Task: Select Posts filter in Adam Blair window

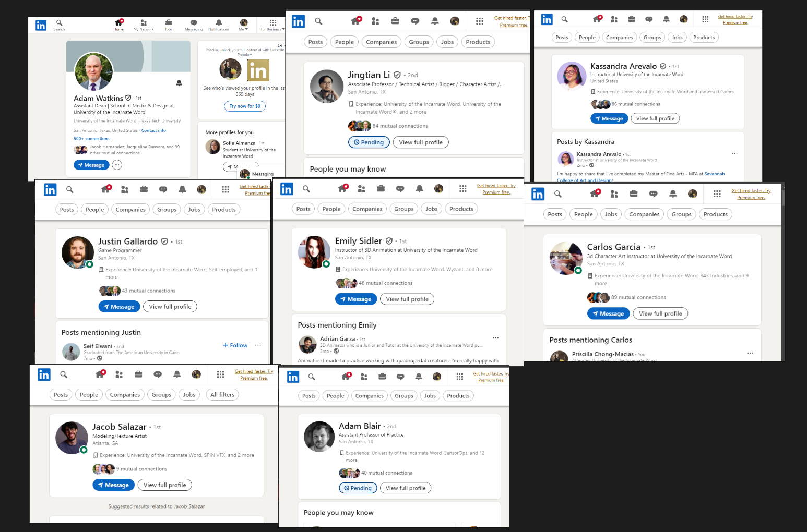Action: click(x=309, y=395)
